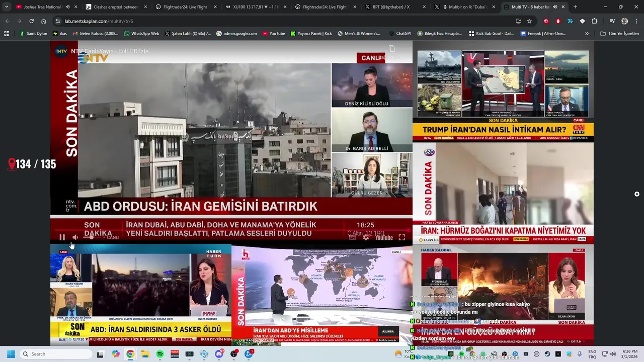This screenshot has width=644, height=362.
Task: Change ENG TRQ keyboard language
Action: click(592, 354)
